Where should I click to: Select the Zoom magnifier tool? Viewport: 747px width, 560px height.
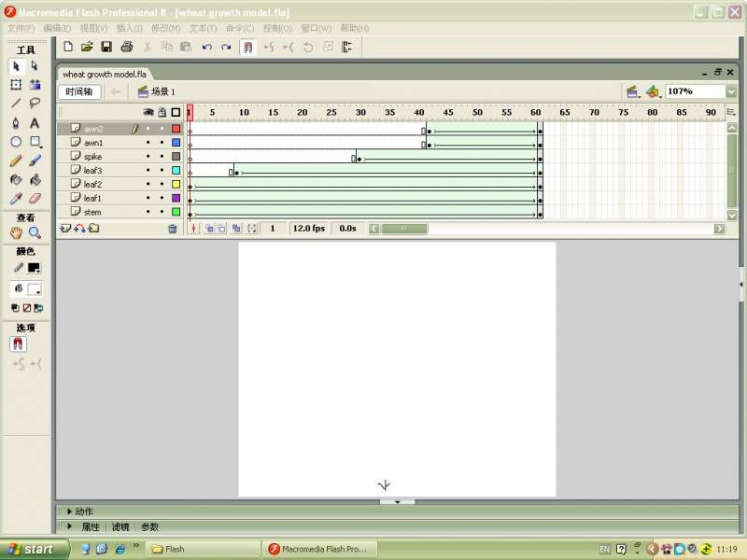click(x=35, y=232)
